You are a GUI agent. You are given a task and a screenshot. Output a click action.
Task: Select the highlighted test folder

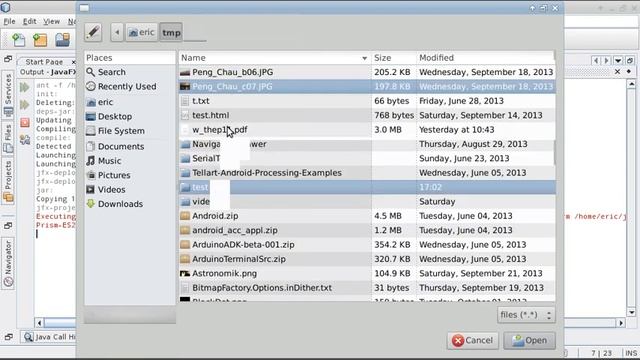pos(367,187)
